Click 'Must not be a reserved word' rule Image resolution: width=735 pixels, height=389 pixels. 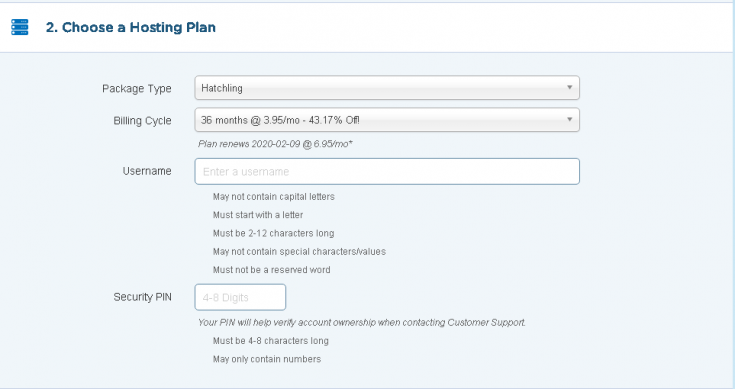tap(271, 270)
